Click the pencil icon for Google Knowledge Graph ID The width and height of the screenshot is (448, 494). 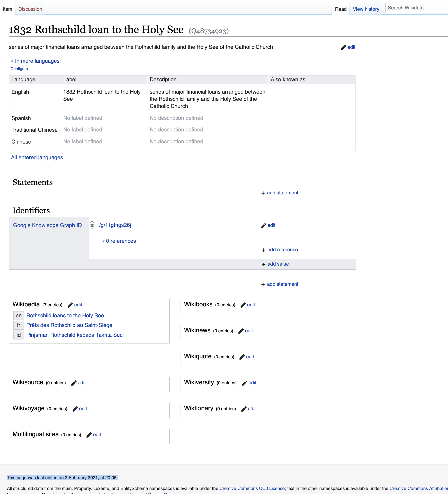click(263, 226)
